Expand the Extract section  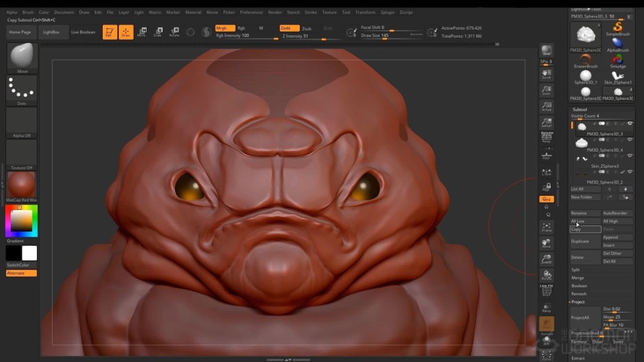pos(577,358)
